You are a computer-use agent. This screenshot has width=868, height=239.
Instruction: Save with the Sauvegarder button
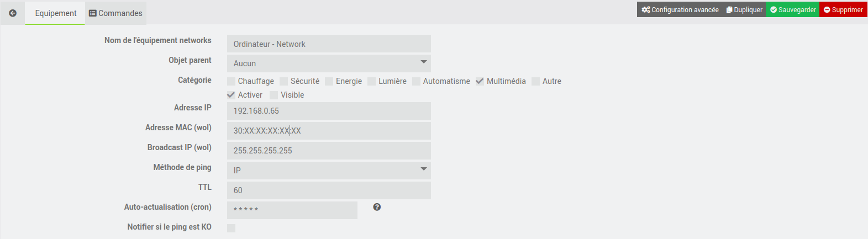(792, 9)
